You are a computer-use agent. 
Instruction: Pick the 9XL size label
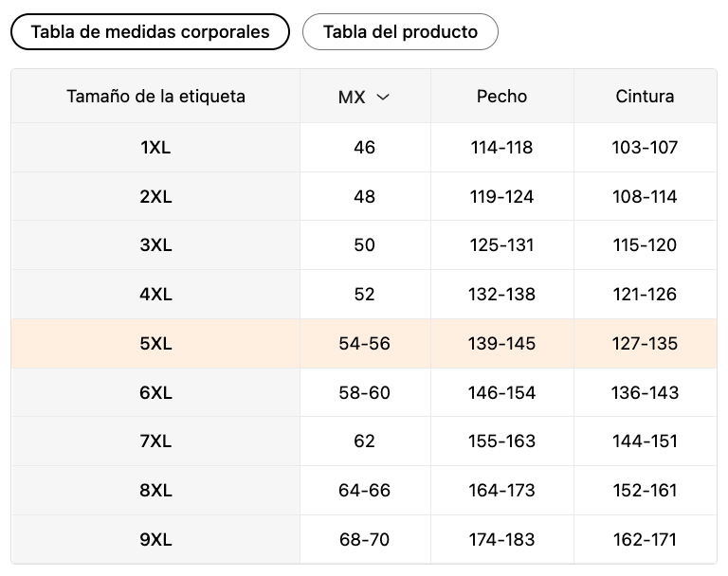tap(156, 539)
